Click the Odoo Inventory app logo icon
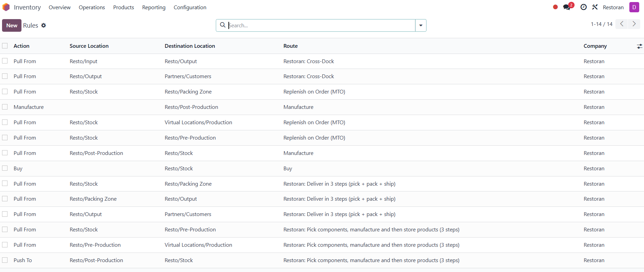The height and width of the screenshot is (272, 644). (x=6, y=7)
